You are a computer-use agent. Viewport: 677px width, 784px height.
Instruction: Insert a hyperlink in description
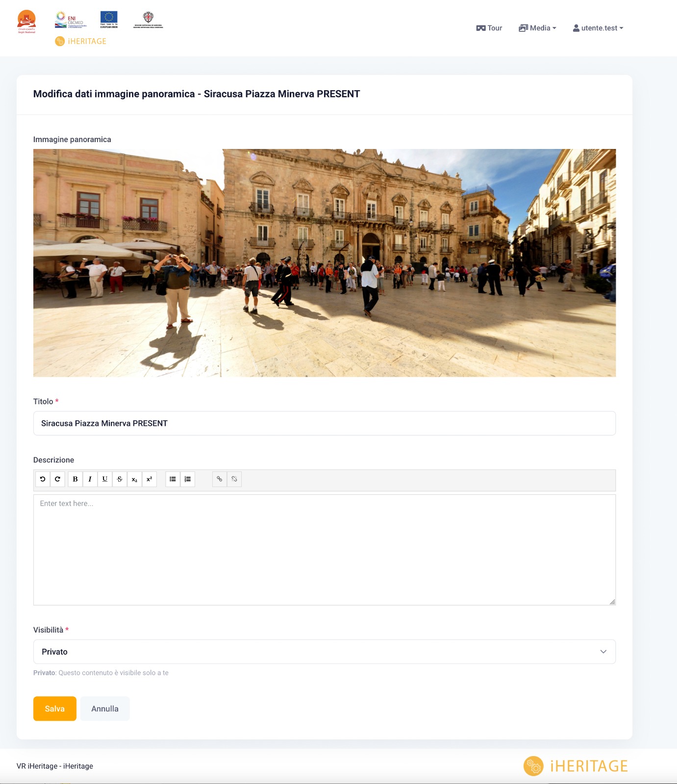pyautogui.click(x=220, y=479)
